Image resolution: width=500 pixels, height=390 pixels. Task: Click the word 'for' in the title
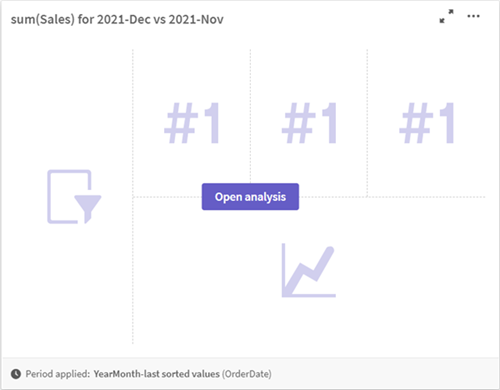click(x=86, y=19)
